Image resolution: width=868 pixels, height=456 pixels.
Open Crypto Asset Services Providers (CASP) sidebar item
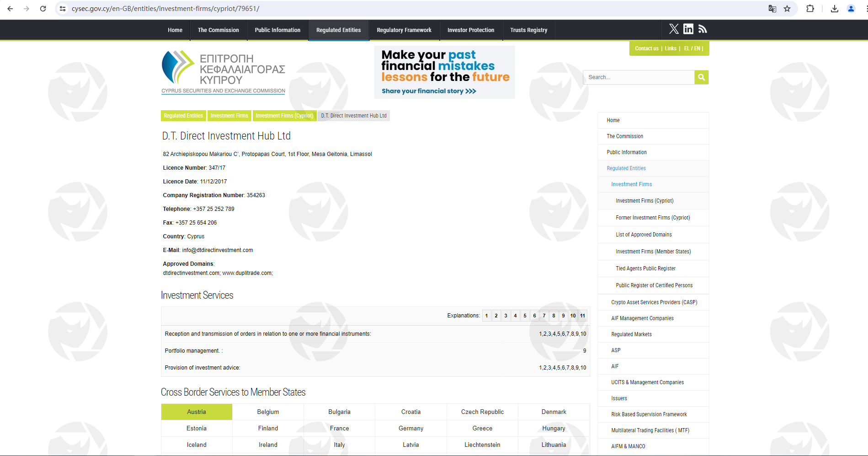click(x=654, y=302)
